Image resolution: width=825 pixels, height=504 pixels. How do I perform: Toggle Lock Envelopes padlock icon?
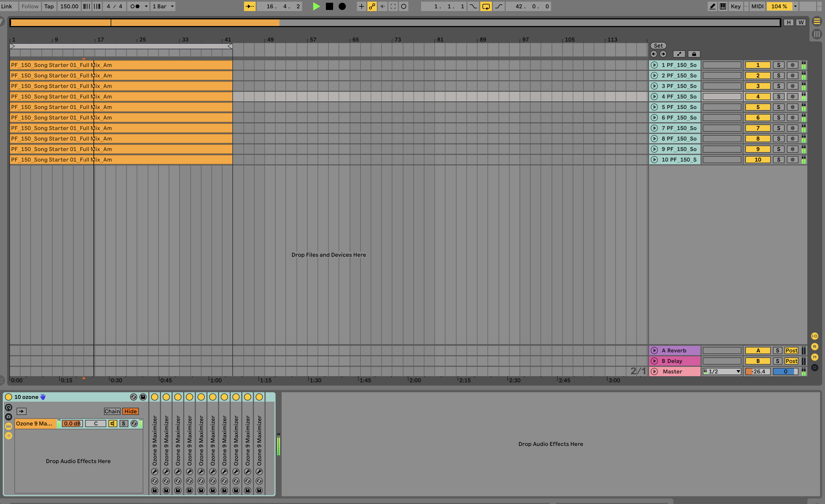click(694, 54)
